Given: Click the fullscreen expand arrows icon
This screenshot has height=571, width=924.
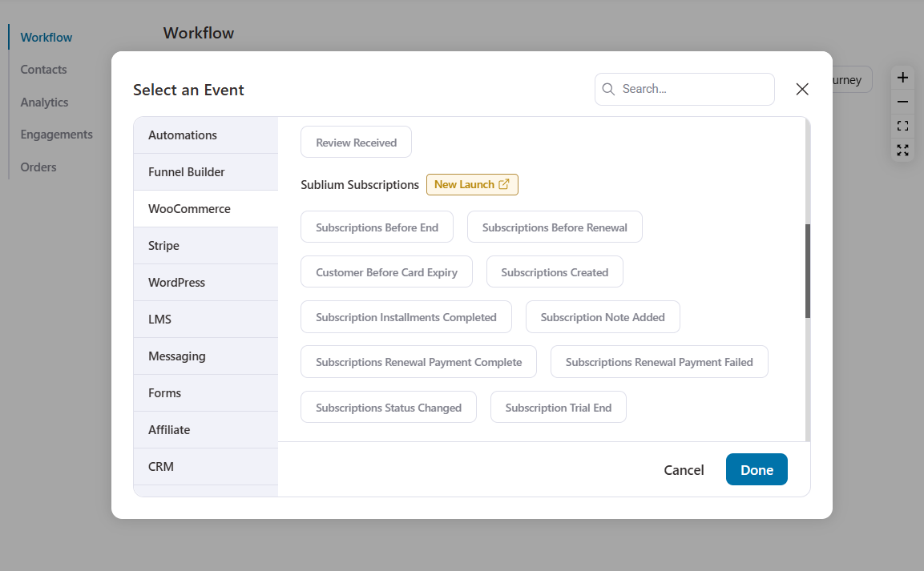Looking at the screenshot, I should [902, 150].
